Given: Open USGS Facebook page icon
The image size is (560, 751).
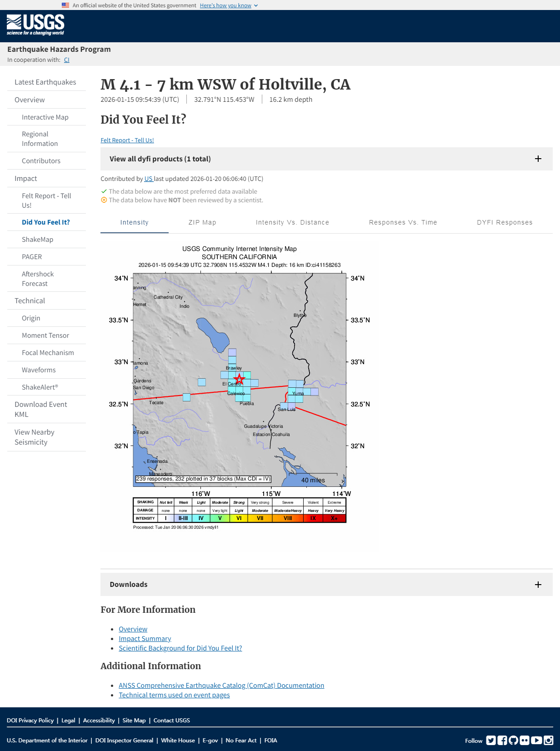Looking at the screenshot, I should [502, 741].
